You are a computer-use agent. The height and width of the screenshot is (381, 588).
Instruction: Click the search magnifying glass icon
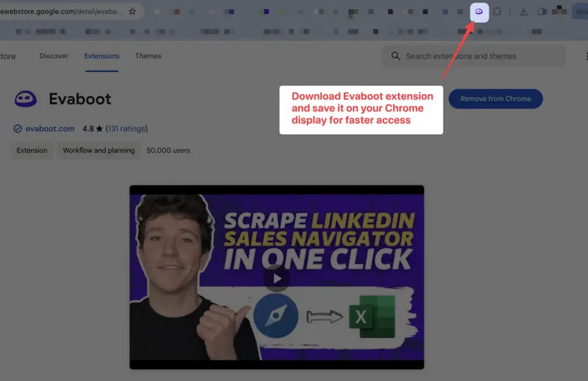click(x=396, y=56)
